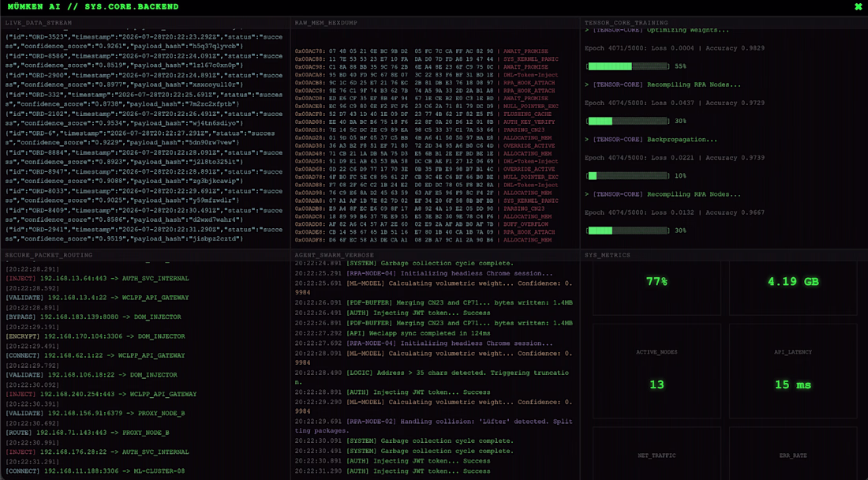Viewport: 868px width, 480px height.
Task: Click the 20:22:31.290 AUTH JWT token log
Action: click(392, 471)
